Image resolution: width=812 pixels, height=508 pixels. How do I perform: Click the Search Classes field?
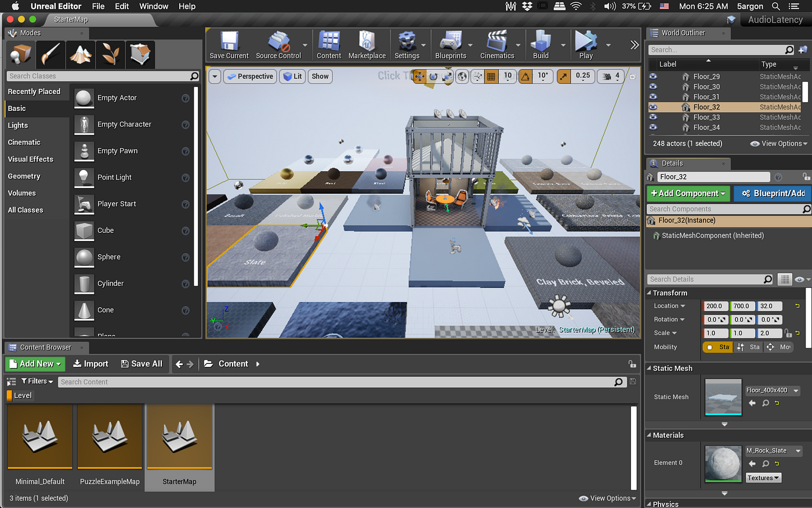click(x=103, y=76)
